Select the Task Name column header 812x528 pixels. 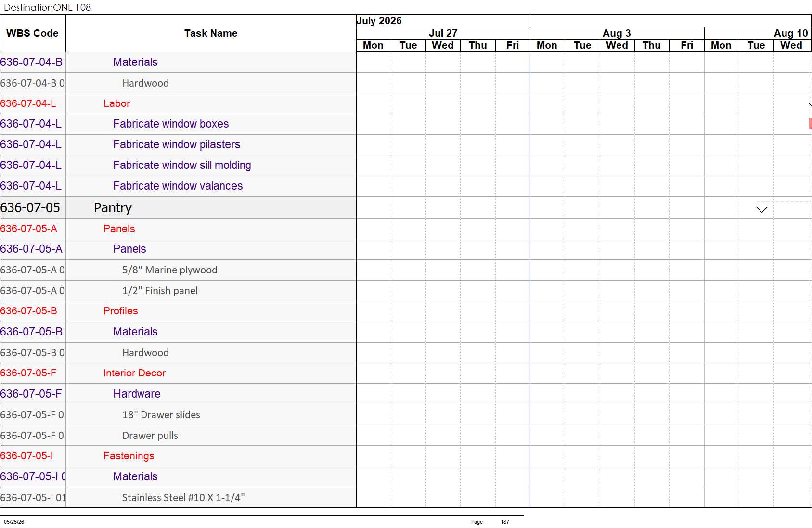[x=211, y=33]
